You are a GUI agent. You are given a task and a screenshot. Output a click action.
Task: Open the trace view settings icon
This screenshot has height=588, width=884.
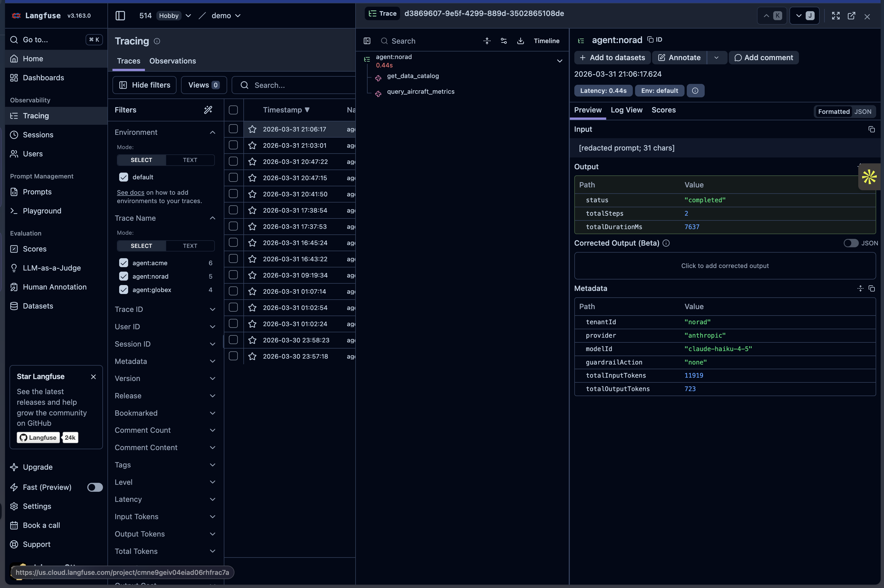[504, 41]
